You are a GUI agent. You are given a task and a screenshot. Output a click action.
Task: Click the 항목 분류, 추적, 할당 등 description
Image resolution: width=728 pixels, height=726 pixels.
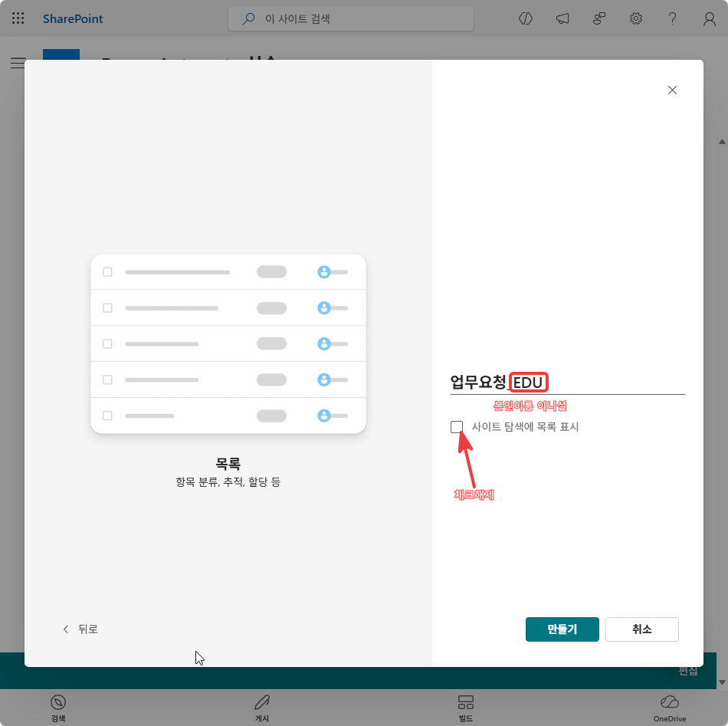pos(228,481)
